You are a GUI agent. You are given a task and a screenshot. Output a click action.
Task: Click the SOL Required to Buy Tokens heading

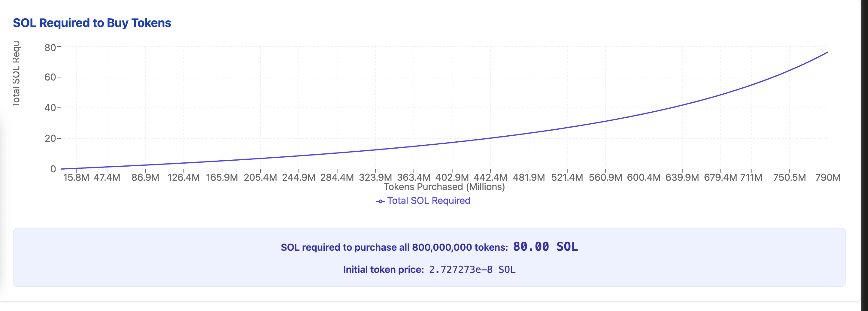pos(92,23)
